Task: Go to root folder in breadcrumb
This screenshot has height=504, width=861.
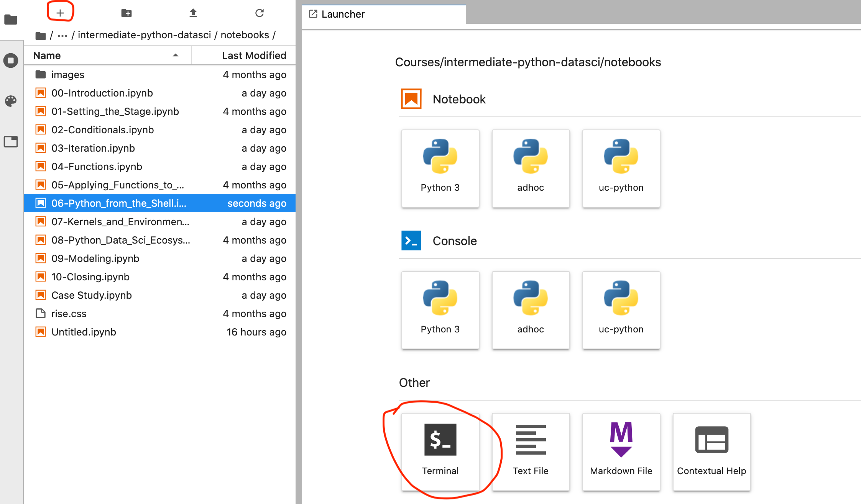Action: 41,36
